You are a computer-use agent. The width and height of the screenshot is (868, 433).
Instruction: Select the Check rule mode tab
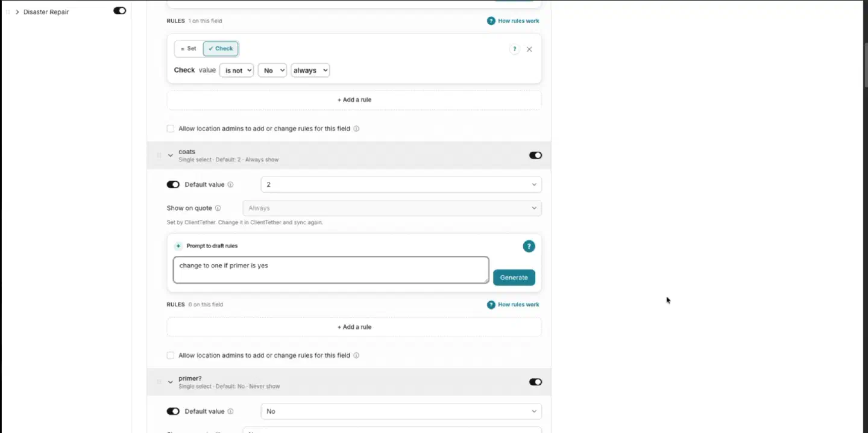point(221,49)
